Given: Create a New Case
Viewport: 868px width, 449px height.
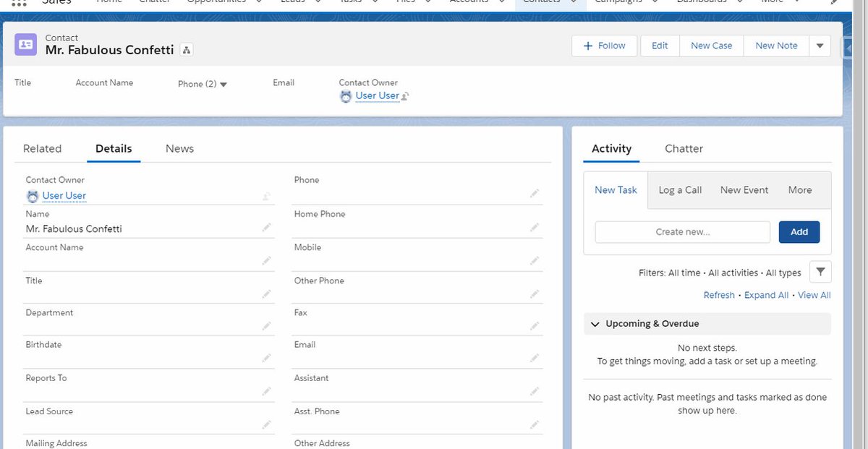Looking at the screenshot, I should (712, 46).
